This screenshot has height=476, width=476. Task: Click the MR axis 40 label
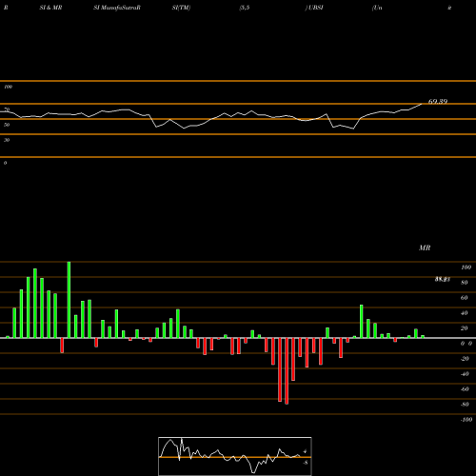[465, 313]
